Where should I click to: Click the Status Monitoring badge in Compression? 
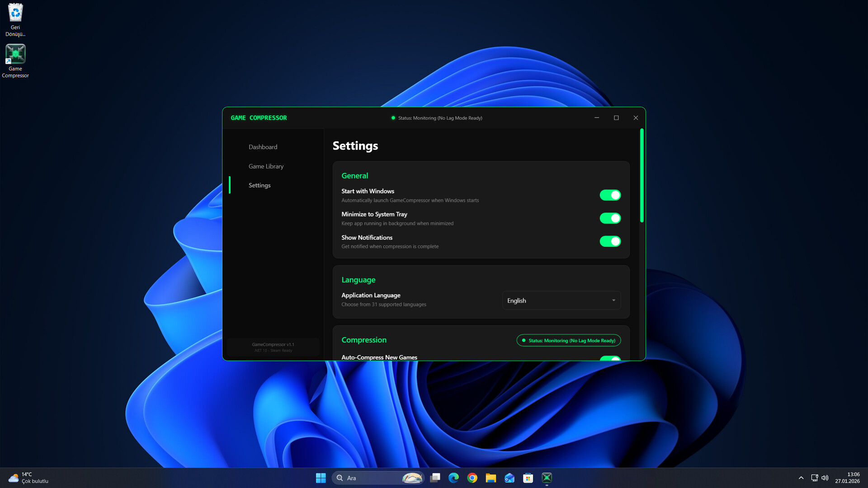pyautogui.click(x=568, y=340)
